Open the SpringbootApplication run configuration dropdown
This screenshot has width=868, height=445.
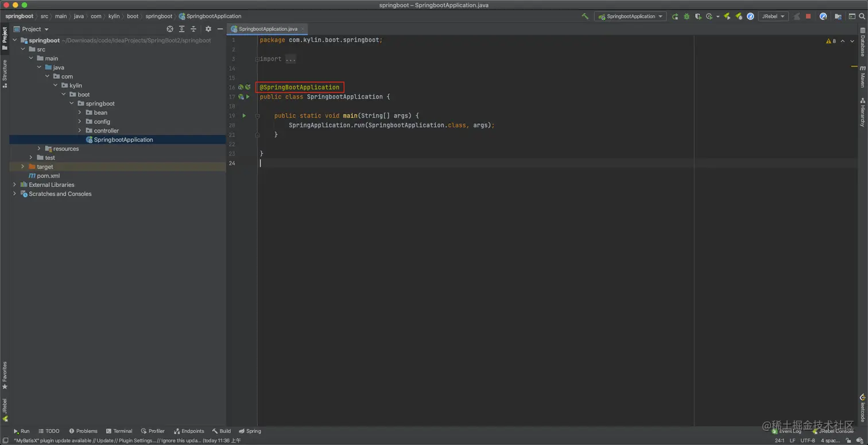[x=630, y=16]
